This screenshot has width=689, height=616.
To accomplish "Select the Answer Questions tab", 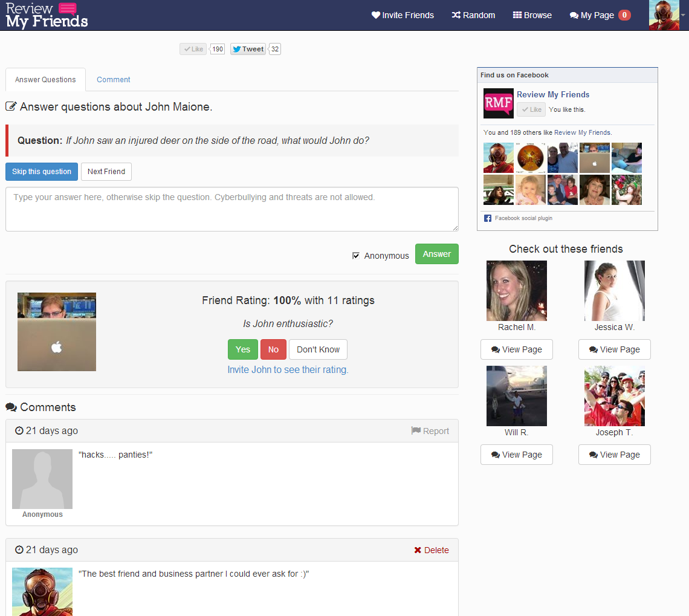I will pyautogui.click(x=45, y=80).
